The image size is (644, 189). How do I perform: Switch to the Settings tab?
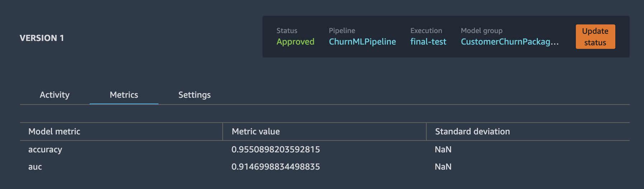tap(194, 95)
